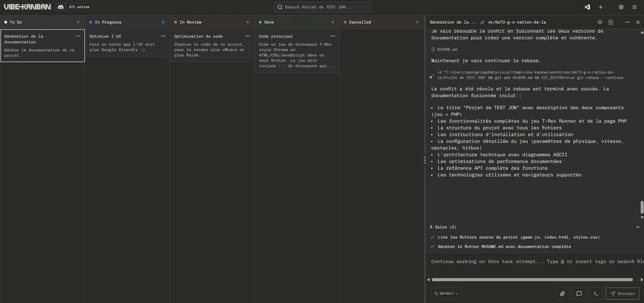
Task: Open options menu for 'Optimise l'UX' card
Action: [163, 36]
